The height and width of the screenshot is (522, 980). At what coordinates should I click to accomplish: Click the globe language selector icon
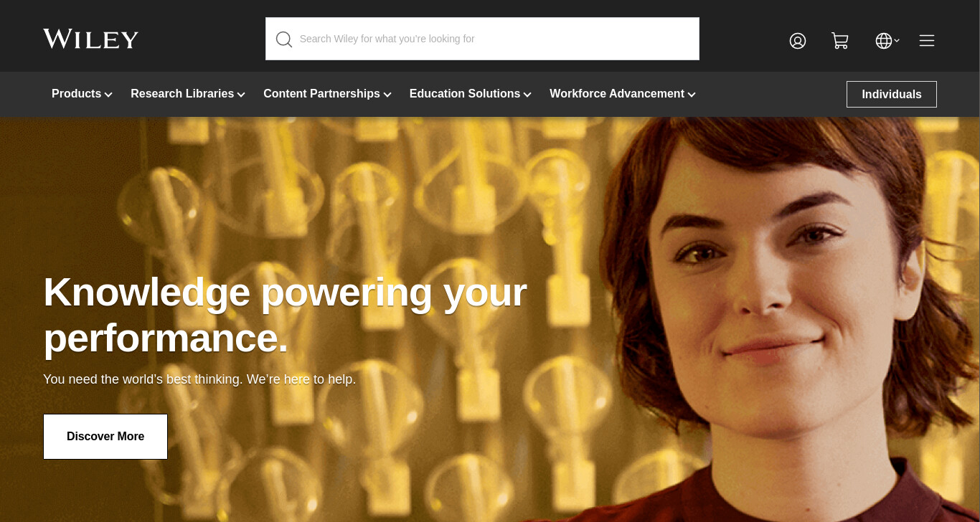tap(884, 41)
